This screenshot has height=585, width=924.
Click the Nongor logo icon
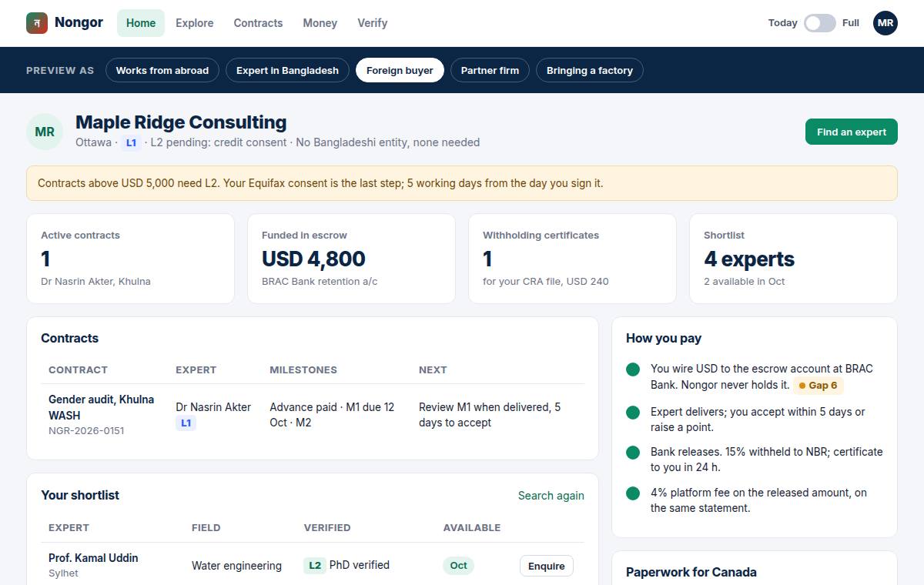37,23
